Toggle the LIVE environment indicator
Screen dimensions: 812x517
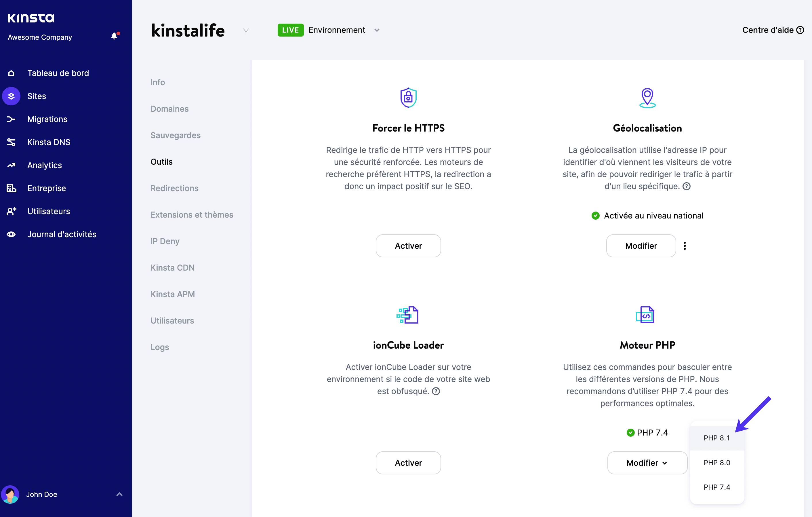pyautogui.click(x=291, y=30)
